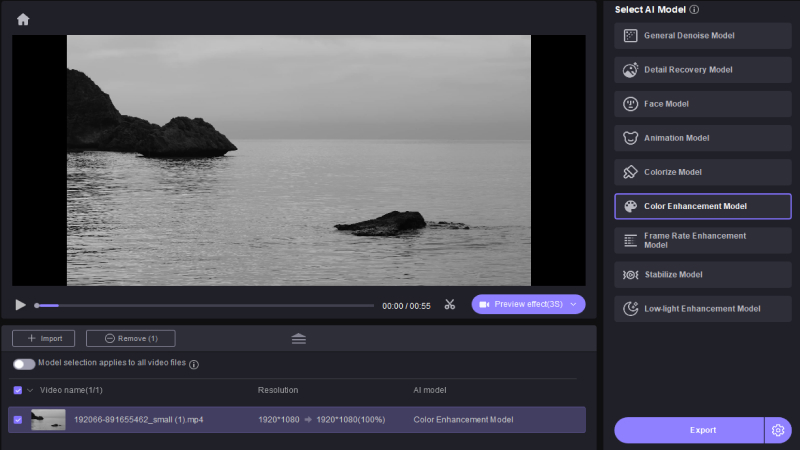
Task: Open the Preview effect dropdown arrow
Action: tap(573, 304)
